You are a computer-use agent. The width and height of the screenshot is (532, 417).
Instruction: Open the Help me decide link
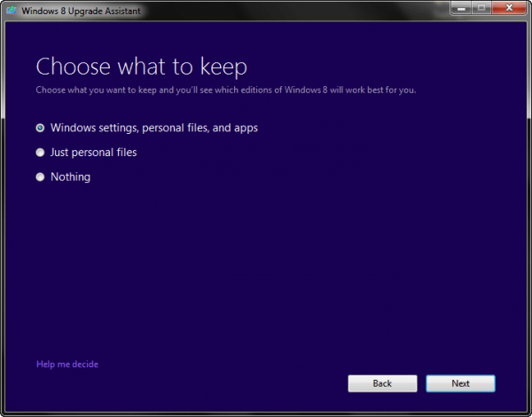click(67, 364)
